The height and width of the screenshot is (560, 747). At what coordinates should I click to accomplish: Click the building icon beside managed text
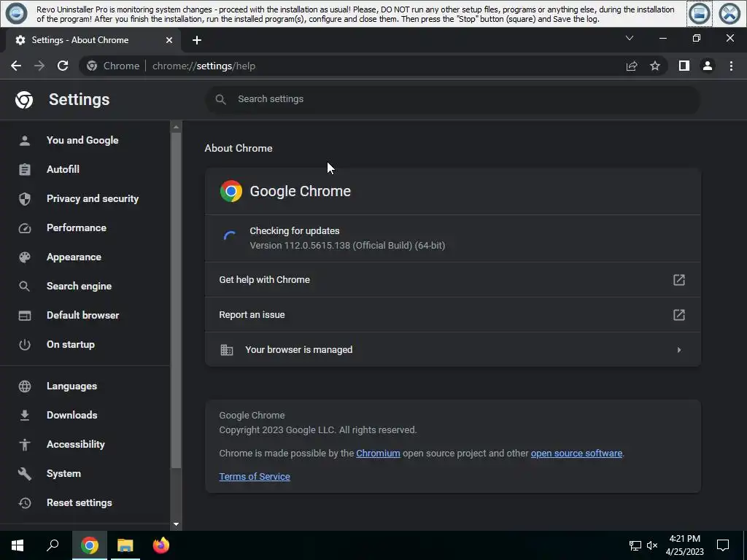(x=227, y=350)
